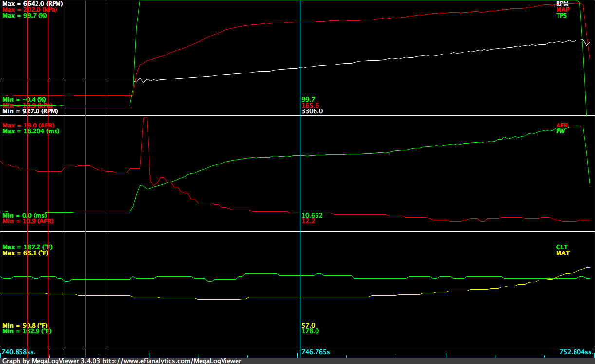Toggle the TPS legend in the top graph
The height and width of the screenshot is (364, 595).
[561, 15]
